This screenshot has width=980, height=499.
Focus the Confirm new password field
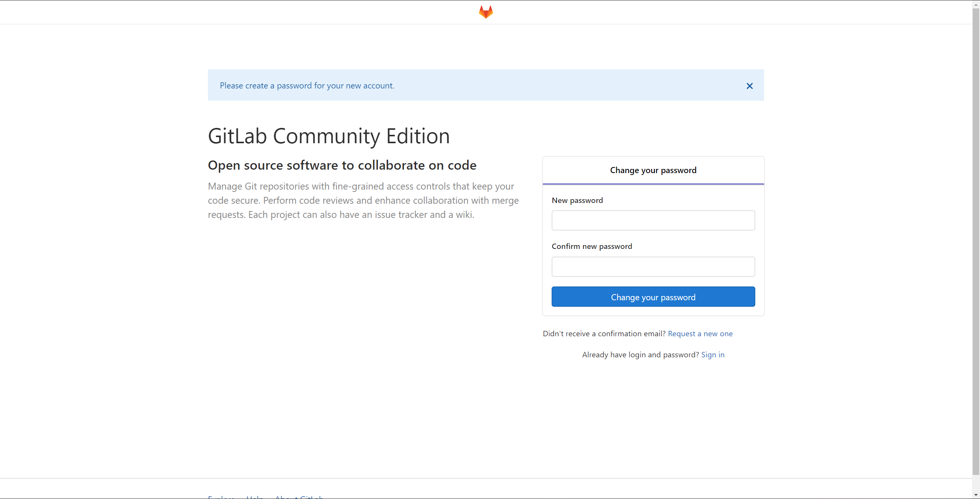(653, 267)
